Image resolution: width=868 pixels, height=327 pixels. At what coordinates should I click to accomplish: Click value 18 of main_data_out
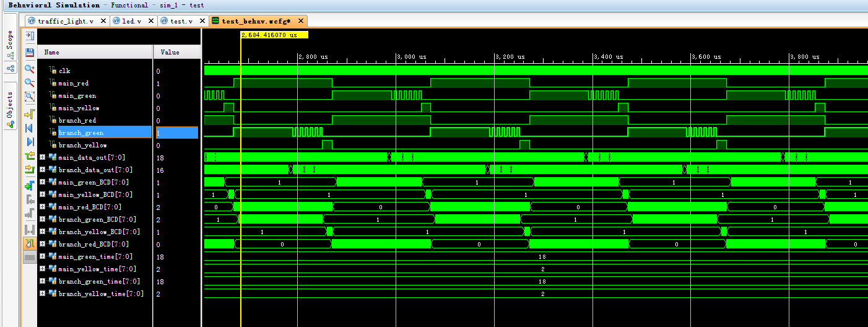[160, 157]
